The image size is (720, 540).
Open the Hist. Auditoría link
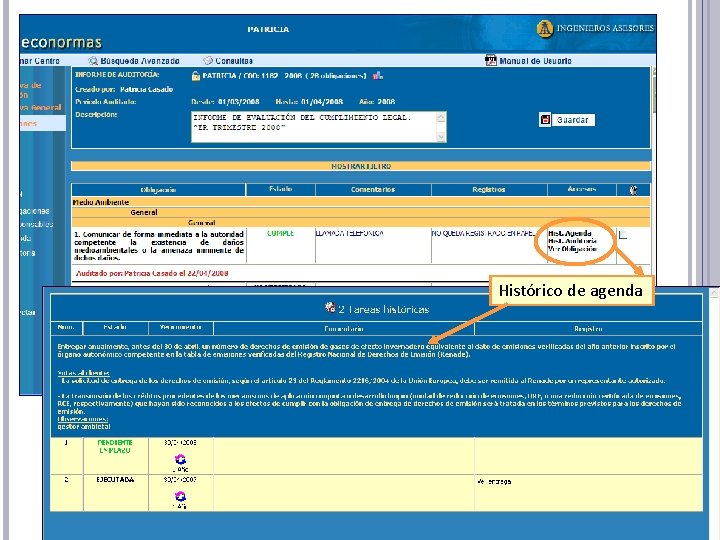click(x=572, y=241)
